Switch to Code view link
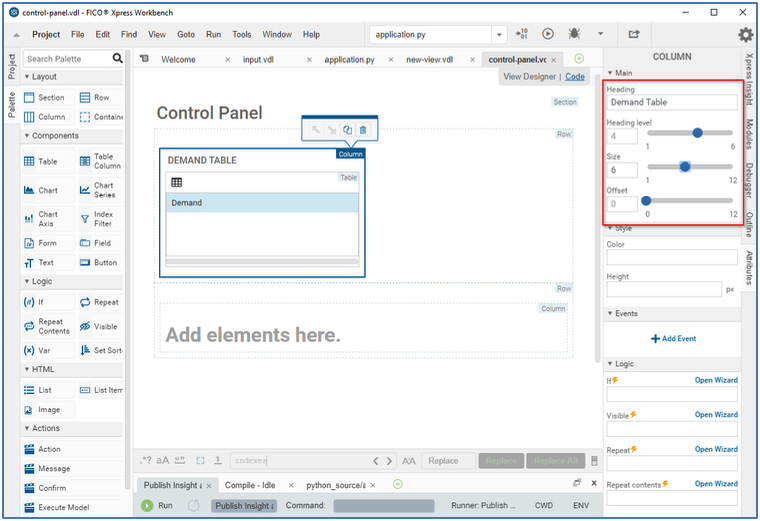 click(x=575, y=77)
